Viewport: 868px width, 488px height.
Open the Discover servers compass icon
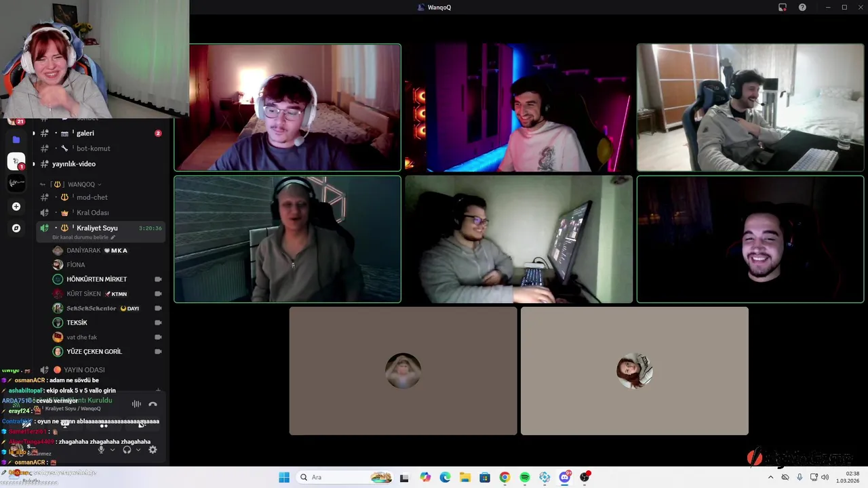(16, 228)
